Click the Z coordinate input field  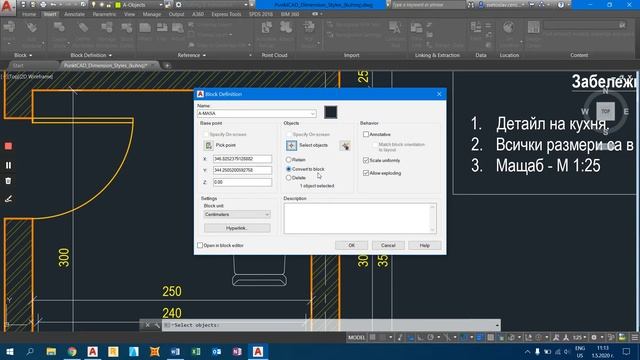click(242, 182)
